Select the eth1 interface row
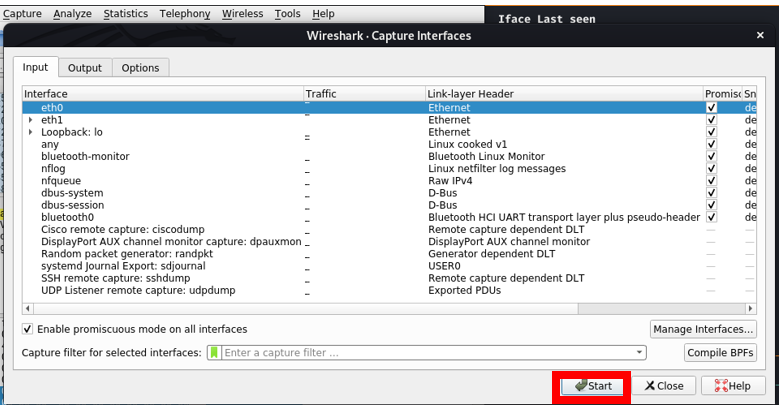779x405 pixels. (x=389, y=120)
